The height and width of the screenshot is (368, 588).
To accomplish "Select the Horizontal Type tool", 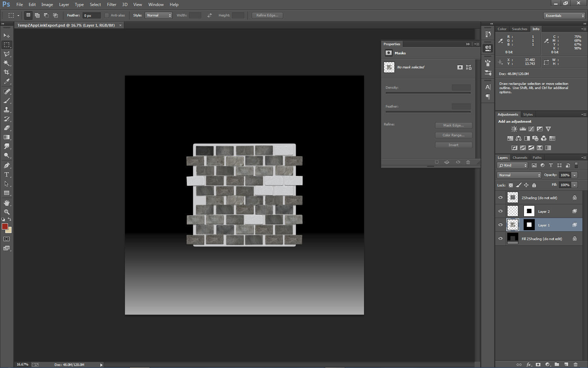I will [7, 175].
